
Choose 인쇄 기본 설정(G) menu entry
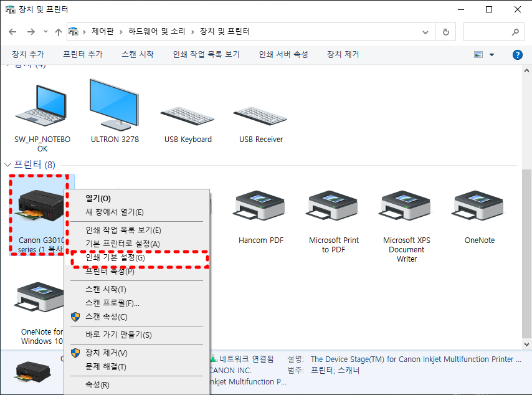click(x=136, y=257)
